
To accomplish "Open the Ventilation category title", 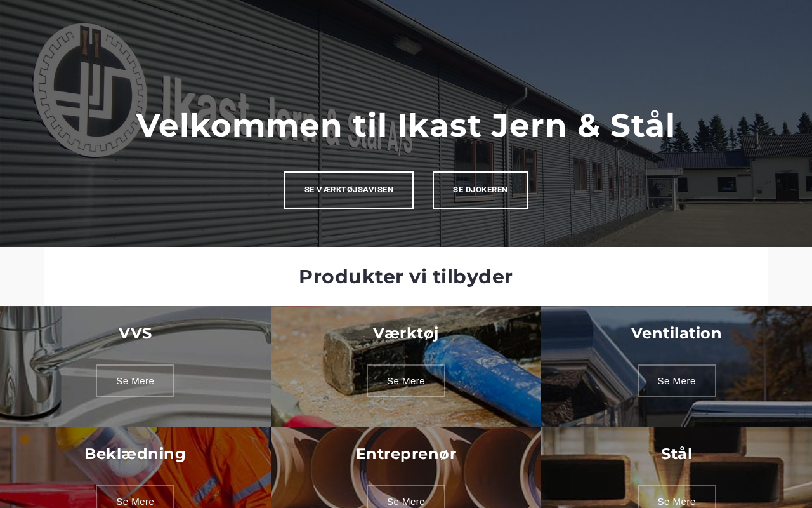I will (x=676, y=333).
